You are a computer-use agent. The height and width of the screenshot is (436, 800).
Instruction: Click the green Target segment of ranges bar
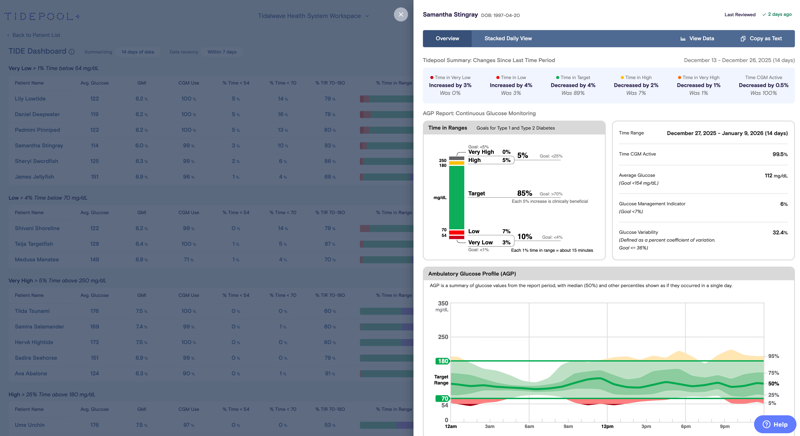coord(456,197)
